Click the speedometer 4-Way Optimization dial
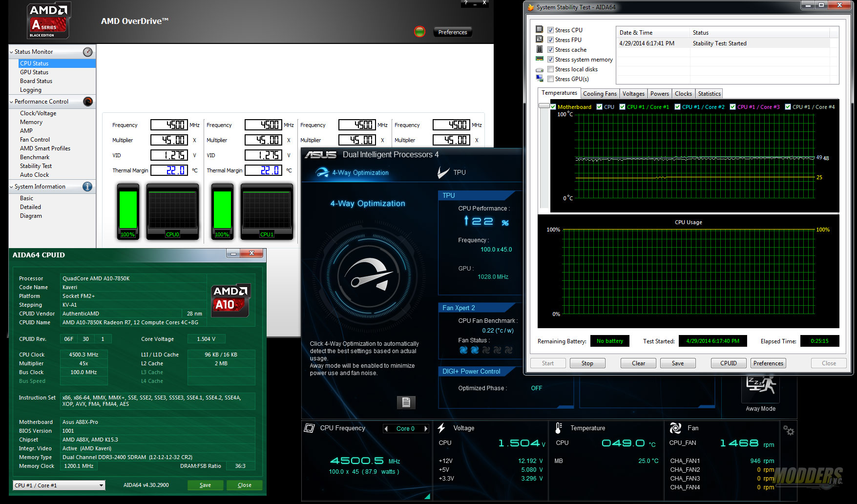This screenshot has height=504, width=857. (370, 275)
